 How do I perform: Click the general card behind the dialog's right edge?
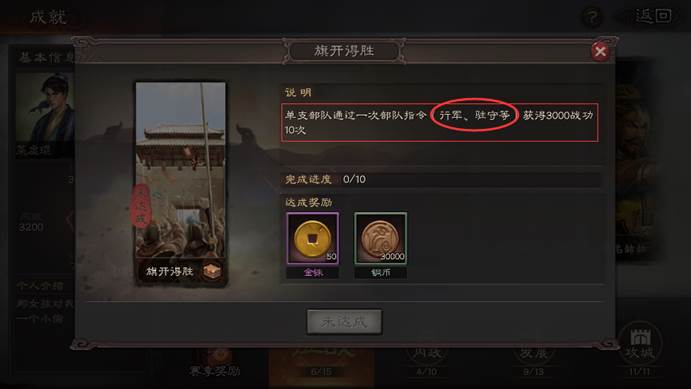tap(634, 159)
